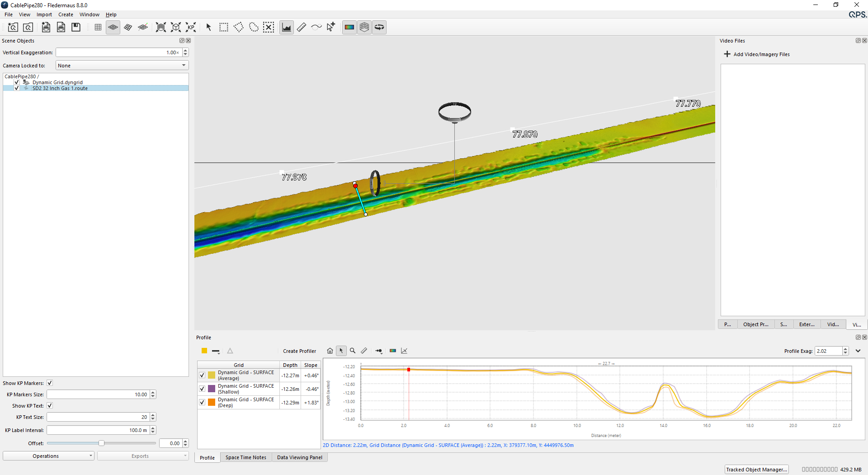
Task: Click the zoom to KP icon
Action: (191, 27)
